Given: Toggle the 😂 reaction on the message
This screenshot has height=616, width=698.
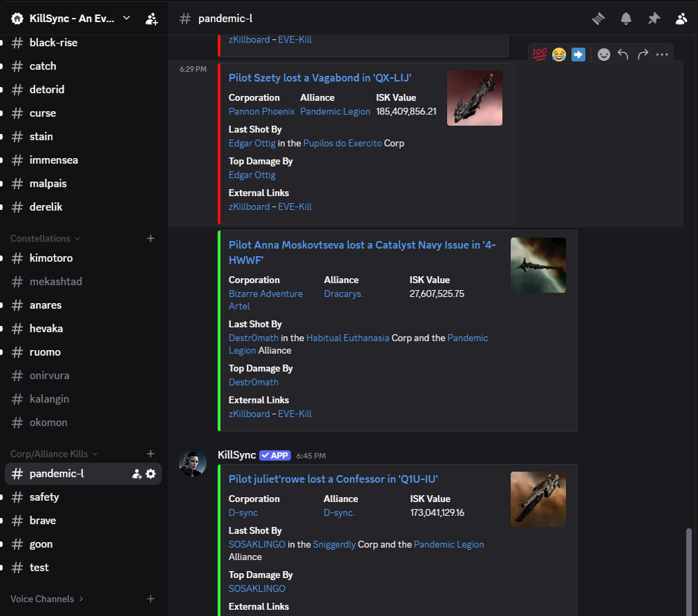Looking at the screenshot, I should click(x=558, y=54).
